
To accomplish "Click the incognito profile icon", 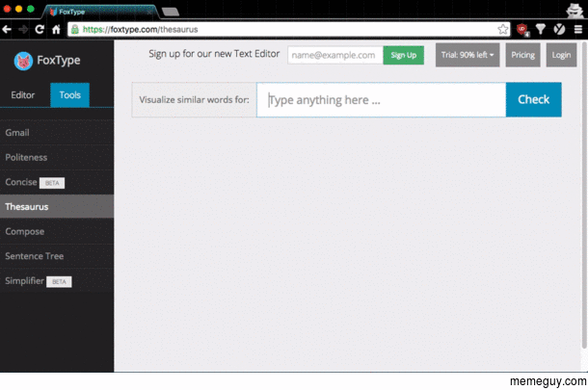I will coord(575,11).
